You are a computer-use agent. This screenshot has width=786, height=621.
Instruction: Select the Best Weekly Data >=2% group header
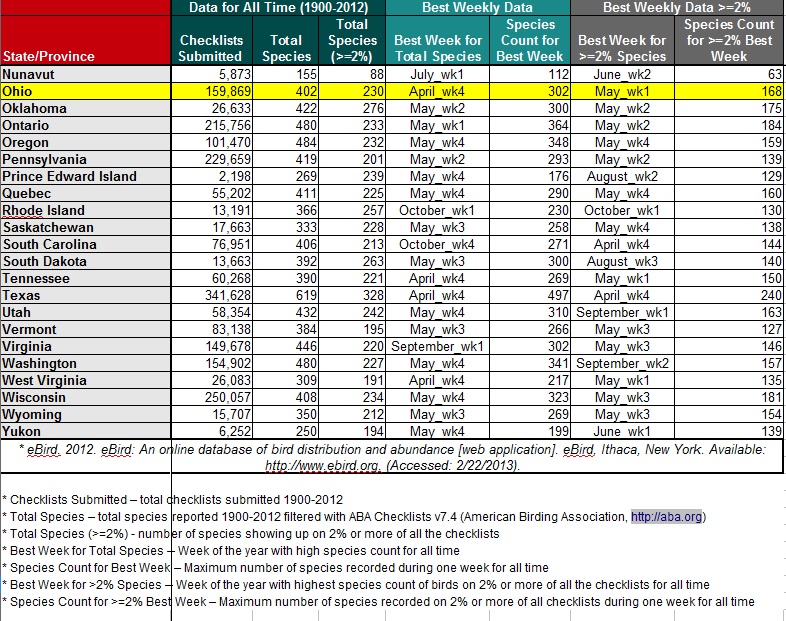click(677, 8)
